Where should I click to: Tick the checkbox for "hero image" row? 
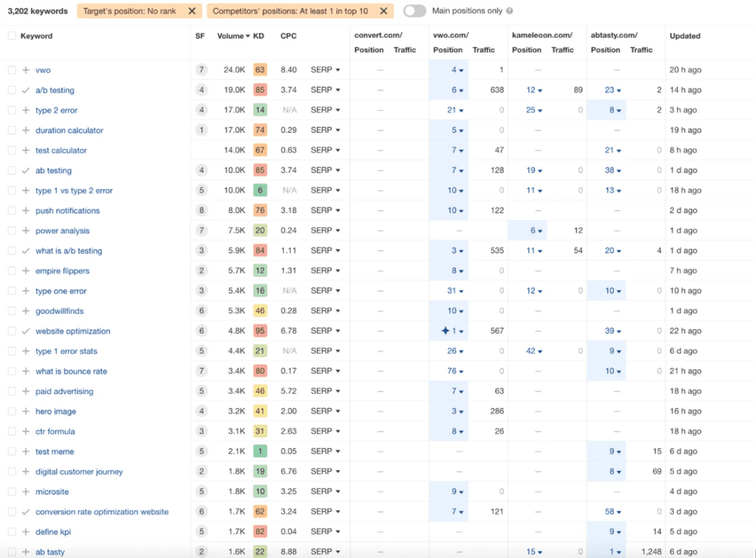(12, 412)
